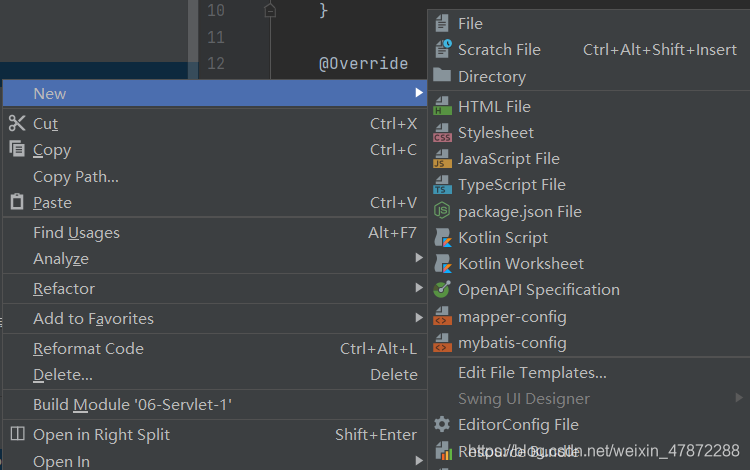The image size is (750, 470).
Task: Click the Stylesheet CSS icon
Action: 442,132
